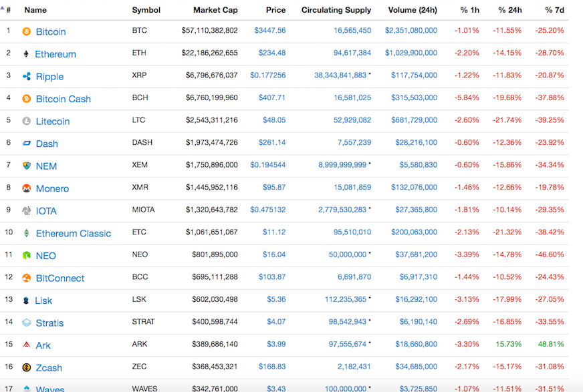
Task: Click the Ethereum Classic logo icon
Action: click(x=26, y=233)
